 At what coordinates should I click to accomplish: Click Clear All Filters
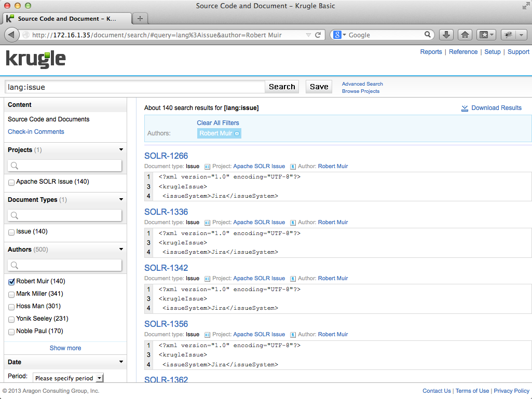218,123
